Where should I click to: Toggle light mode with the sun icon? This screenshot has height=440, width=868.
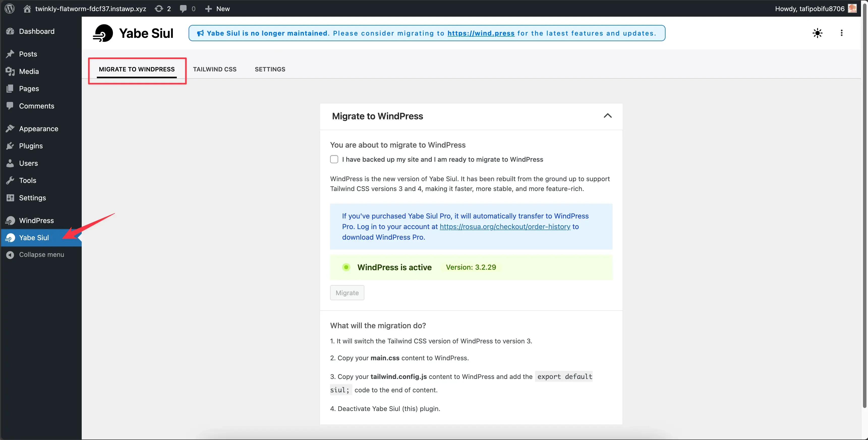click(818, 33)
